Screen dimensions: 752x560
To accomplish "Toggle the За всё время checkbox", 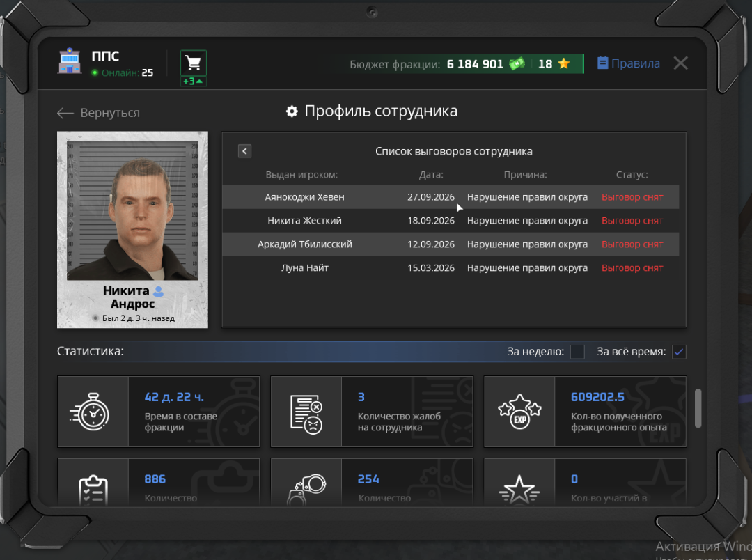I will [679, 352].
